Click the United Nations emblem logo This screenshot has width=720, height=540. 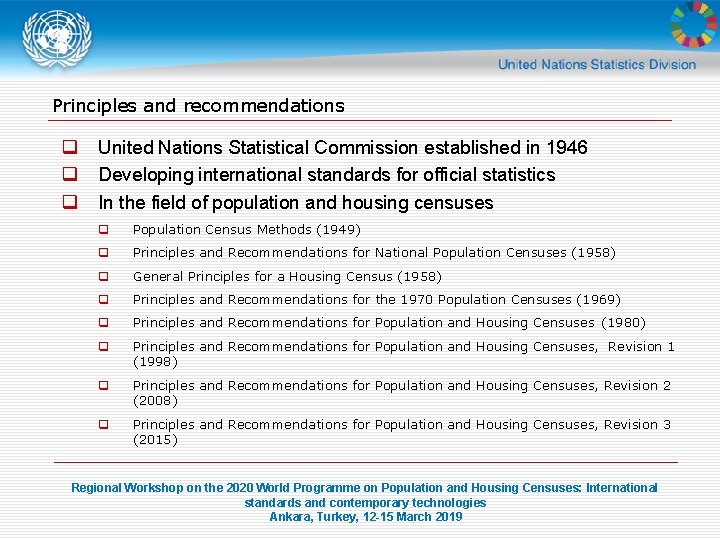(x=57, y=39)
